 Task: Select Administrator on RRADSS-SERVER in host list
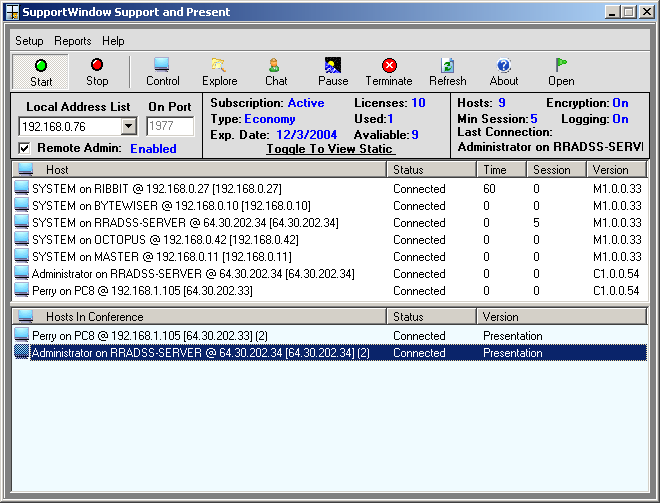(330, 274)
